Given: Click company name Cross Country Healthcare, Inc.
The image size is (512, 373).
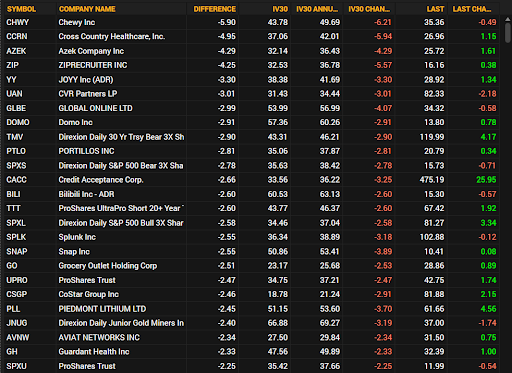Looking at the screenshot, I should pyautogui.click(x=112, y=36).
